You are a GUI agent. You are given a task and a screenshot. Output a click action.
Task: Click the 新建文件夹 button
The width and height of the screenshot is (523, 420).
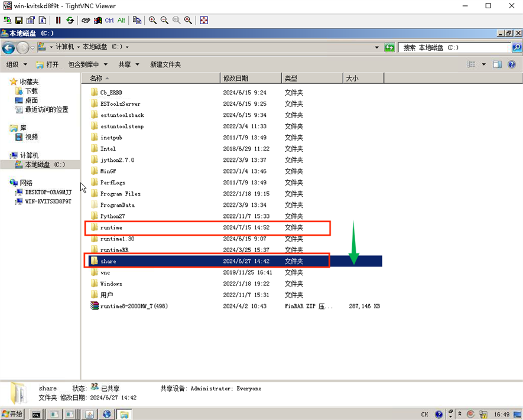(x=165, y=64)
